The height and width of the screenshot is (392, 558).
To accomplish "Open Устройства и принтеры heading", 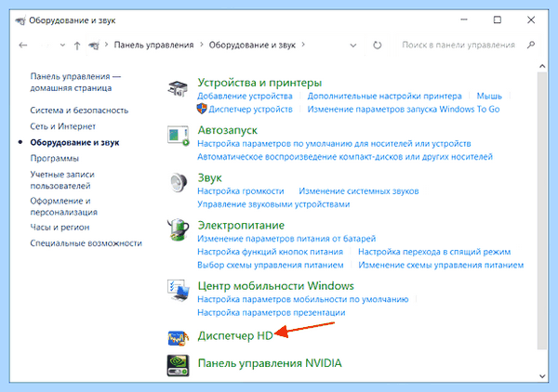I will coord(259,83).
